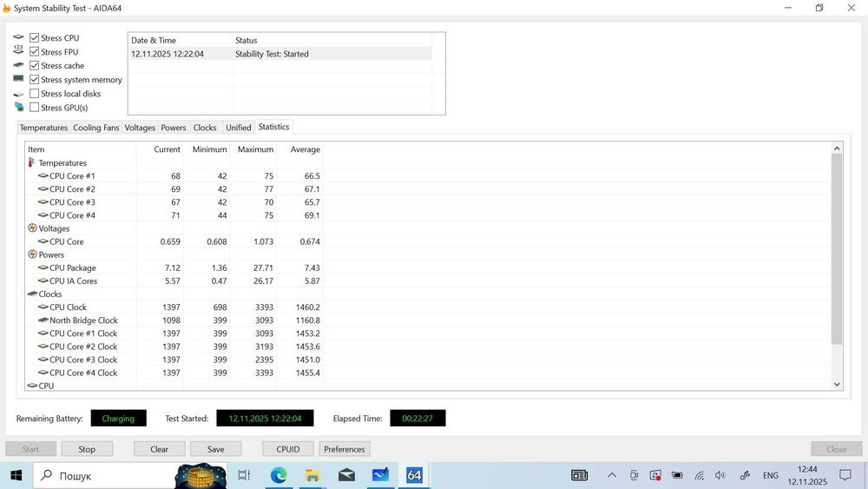Click the Stress cache chip icon
The height and width of the screenshot is (489, 868).
click(x=18, y=65)
